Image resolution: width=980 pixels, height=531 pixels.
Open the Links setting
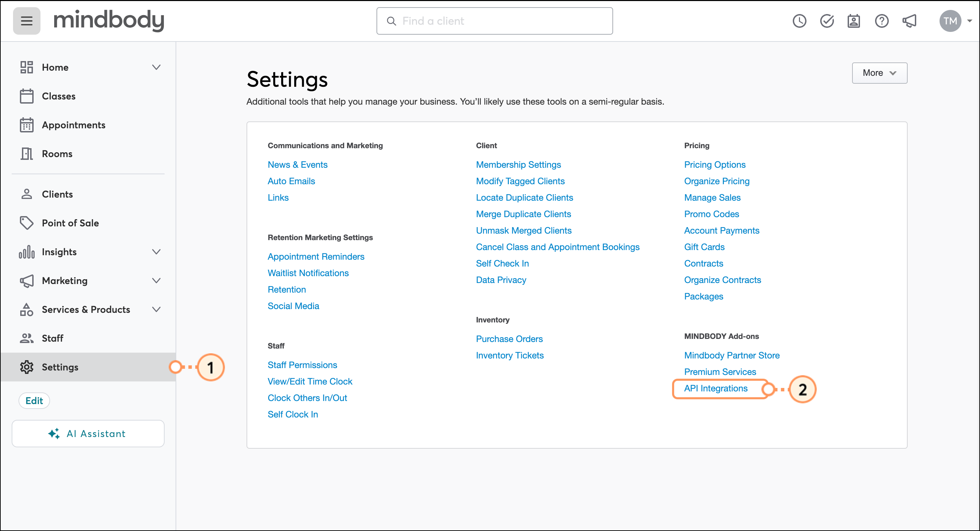pyautogui.click(x=278, y=198)
